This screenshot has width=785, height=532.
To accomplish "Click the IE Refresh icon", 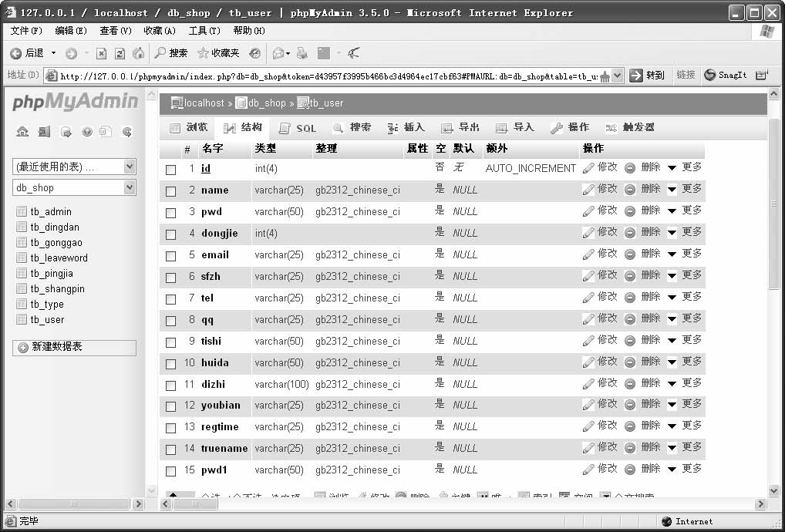I will click(x=120, y=53).
